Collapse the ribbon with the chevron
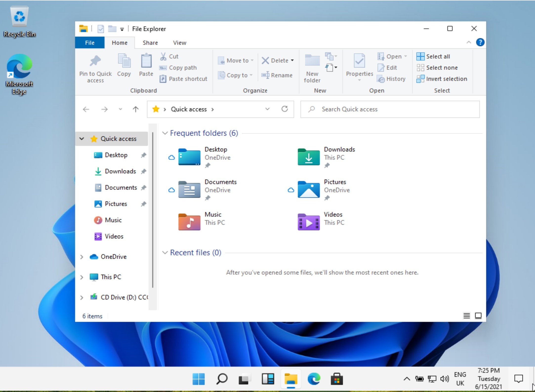 [469, 42]
